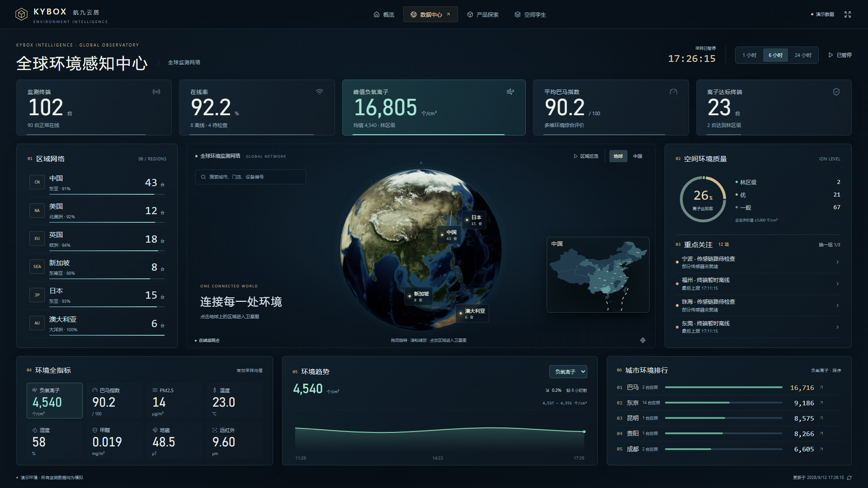Click the wind icon on 峰值负氧离子 card
The height and width of the screenshot is (488, 868).
coord(510,92)
